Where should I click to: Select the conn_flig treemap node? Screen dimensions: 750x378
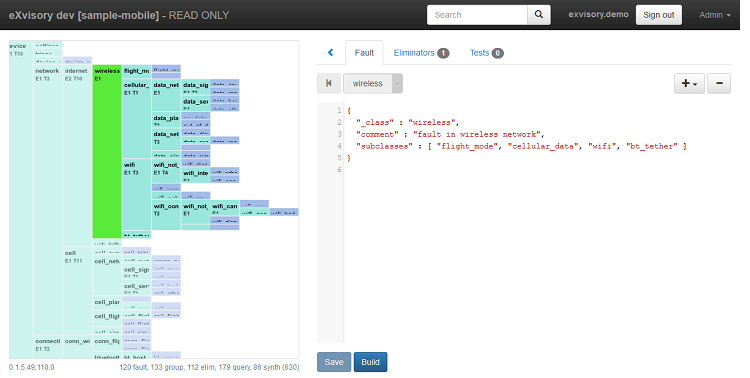107,343
